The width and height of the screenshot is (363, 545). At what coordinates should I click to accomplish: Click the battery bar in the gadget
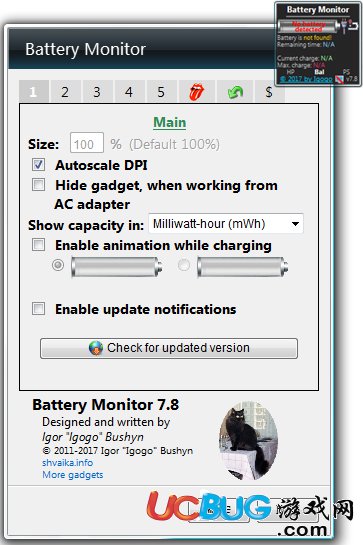tap(308, 26)
